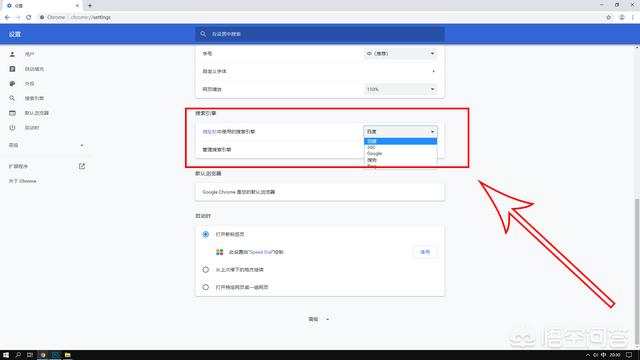The width and height of the screenshot is (640, 360).
Task: Select the autofill clipboard icon in sidebar
Action: [12, 69]
